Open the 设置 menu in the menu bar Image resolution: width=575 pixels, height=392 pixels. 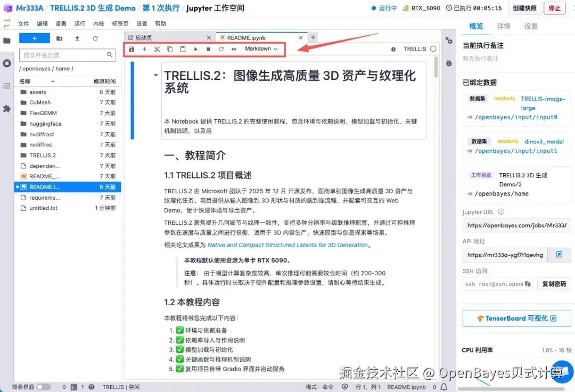pyautogui.click(x=142, y=23)
